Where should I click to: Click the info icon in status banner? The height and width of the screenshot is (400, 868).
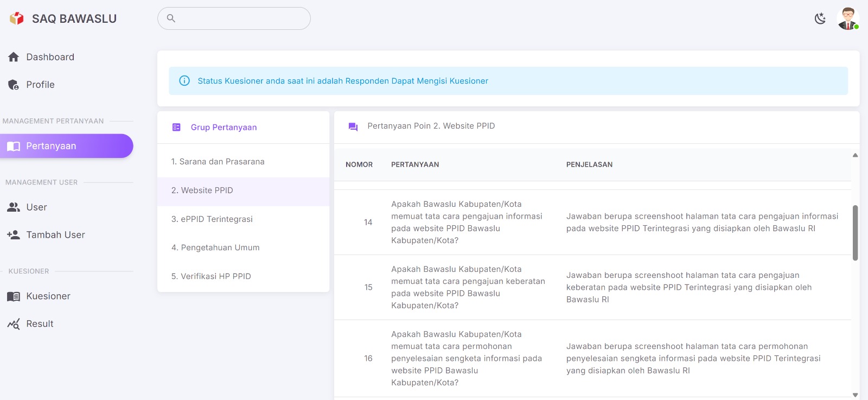[x=184, y=81]
